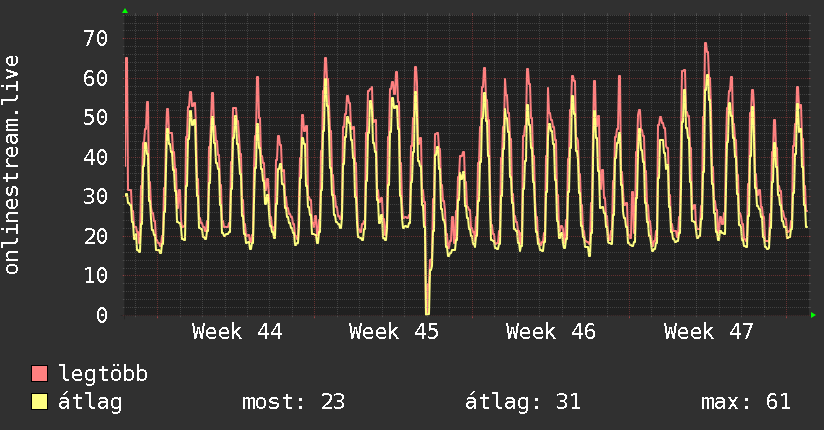Click the pink legtöbb legend swatch

[39, 373]
